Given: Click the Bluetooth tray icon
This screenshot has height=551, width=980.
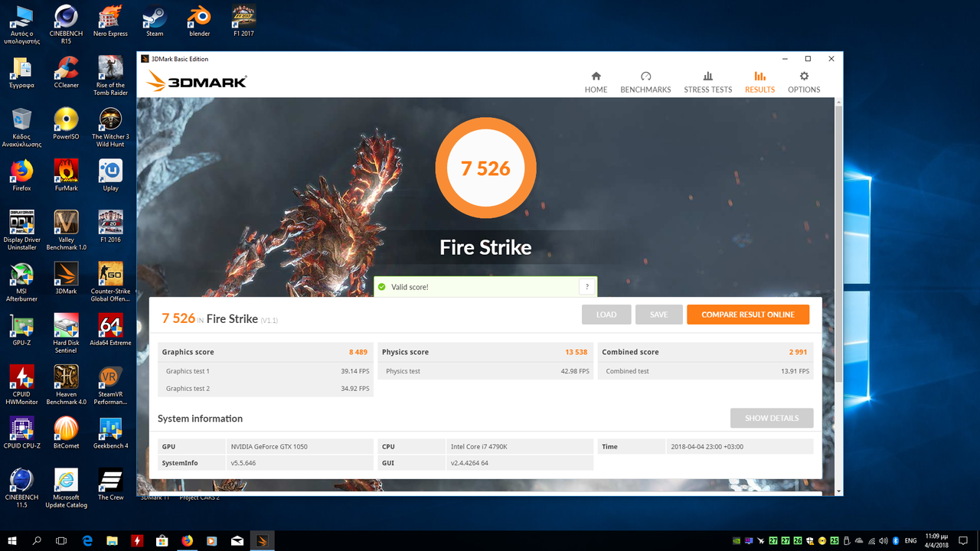Looking at the screenshot, I should [x=896, y=540].
